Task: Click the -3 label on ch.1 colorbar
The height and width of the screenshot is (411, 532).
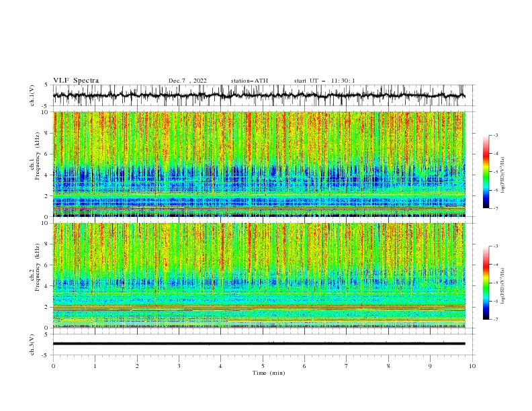Action: click(495, 135)
